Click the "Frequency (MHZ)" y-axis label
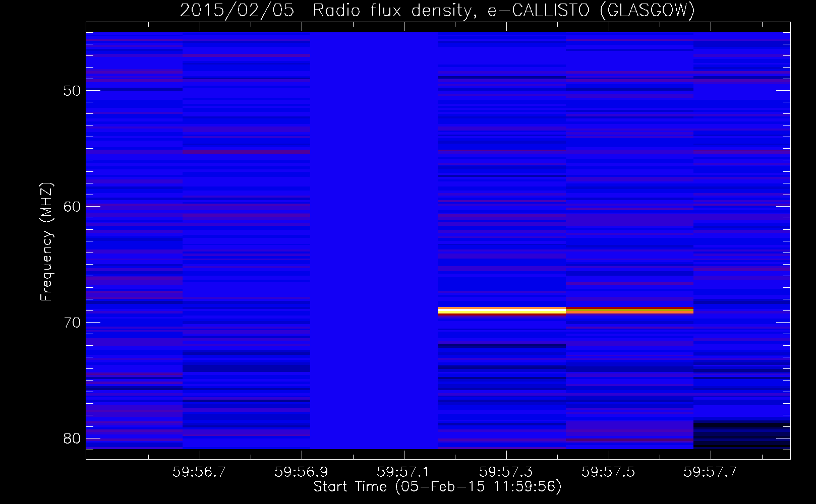Viewport: 816px width, 504px height. [46, 242]
